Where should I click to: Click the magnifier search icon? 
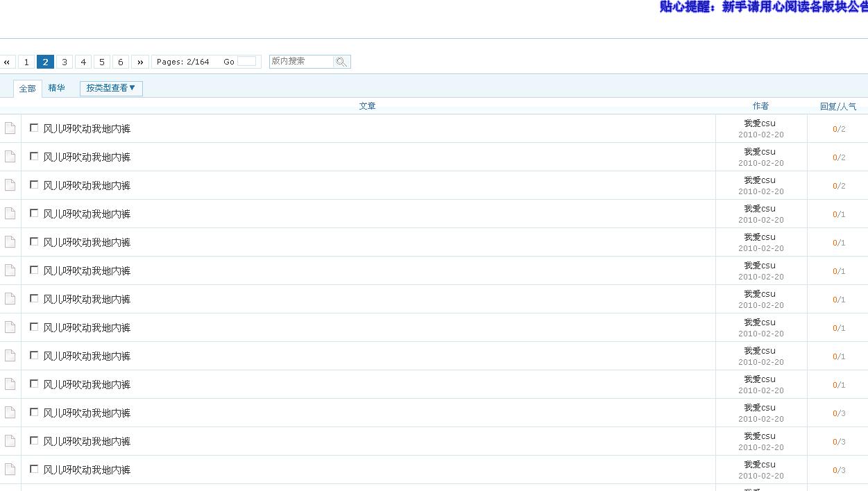point(341,62)
